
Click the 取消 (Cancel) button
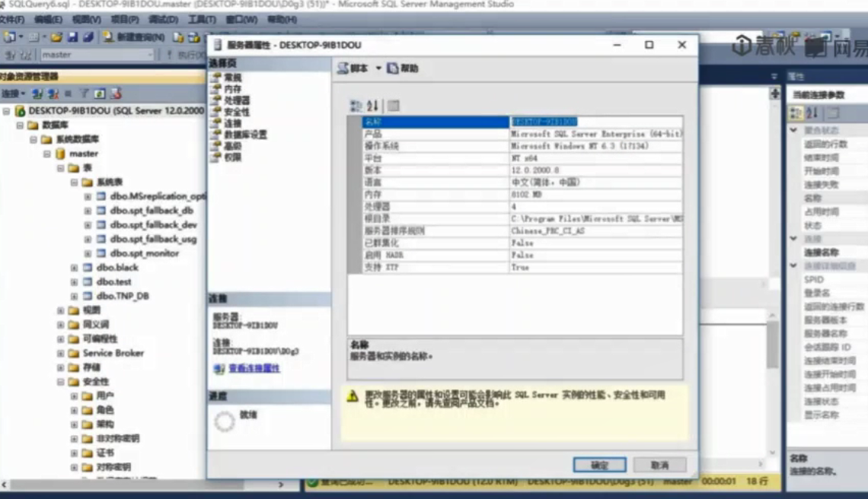click(660, 465)
